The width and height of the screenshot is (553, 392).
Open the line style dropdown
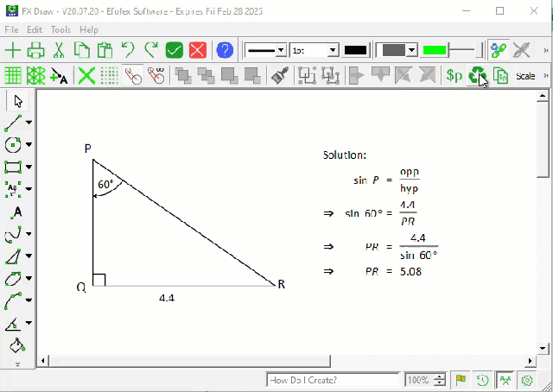(266, 50)
